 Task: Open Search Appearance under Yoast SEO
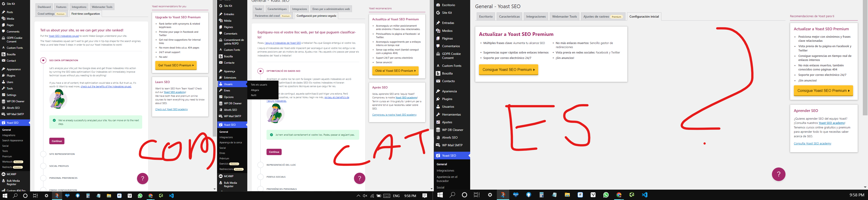12,140
